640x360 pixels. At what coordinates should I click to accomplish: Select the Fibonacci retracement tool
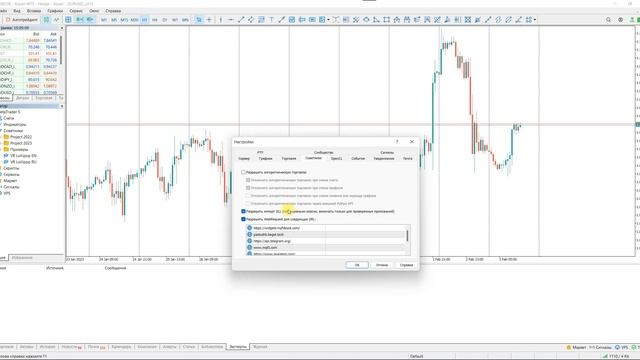(x=261, y=20)
